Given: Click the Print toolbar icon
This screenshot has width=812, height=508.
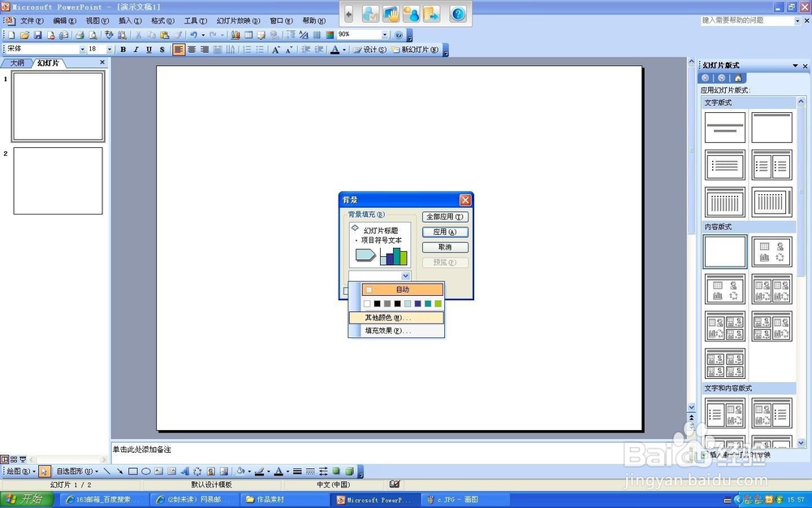Looking at the screenshot, I should pyautogui.click(x=80, y=35).
